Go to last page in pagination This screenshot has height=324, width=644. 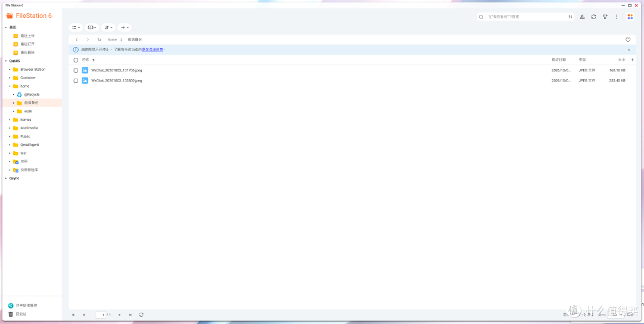tap(130, 314)
